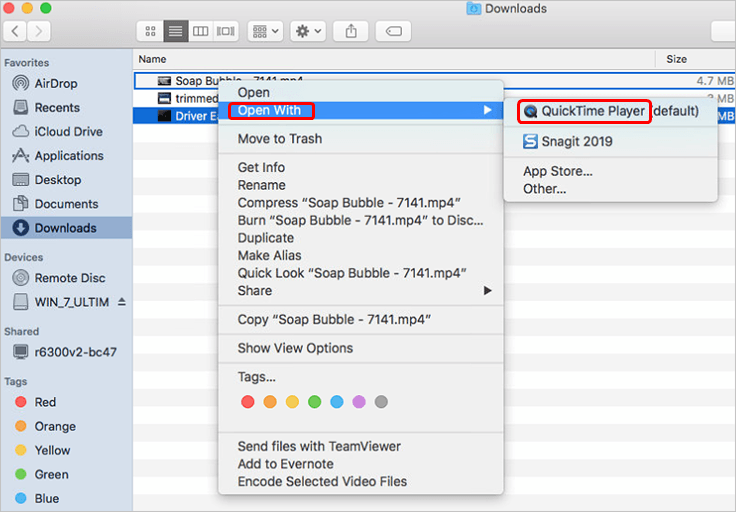
Task: Expand Open With submenu
Action: (361, 110)
